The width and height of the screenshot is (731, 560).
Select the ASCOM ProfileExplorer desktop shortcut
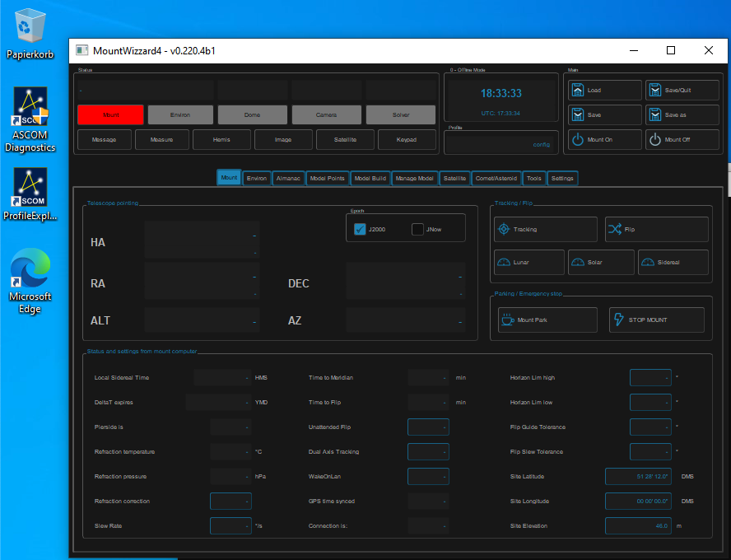point(30,194)
